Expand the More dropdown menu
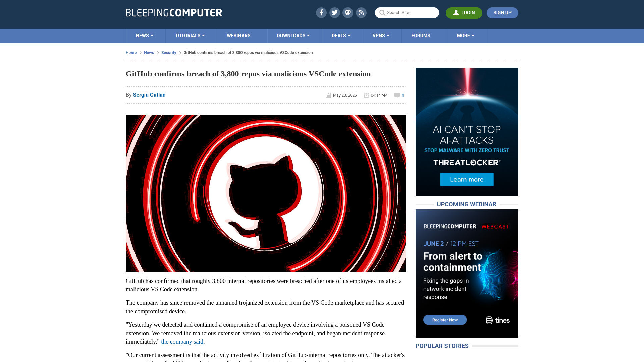 (466, 36)
